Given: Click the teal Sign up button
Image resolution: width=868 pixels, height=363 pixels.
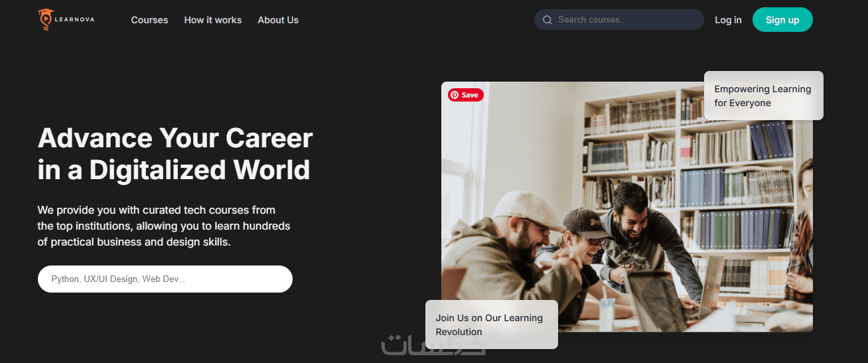Looking at the screenshot, I should coord(782,20).
